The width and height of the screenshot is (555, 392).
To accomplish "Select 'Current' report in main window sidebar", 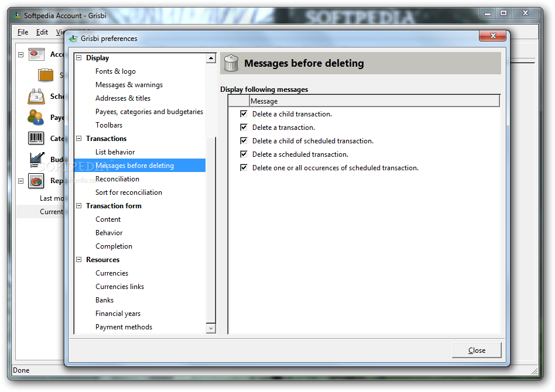I will tap(52, 212).
